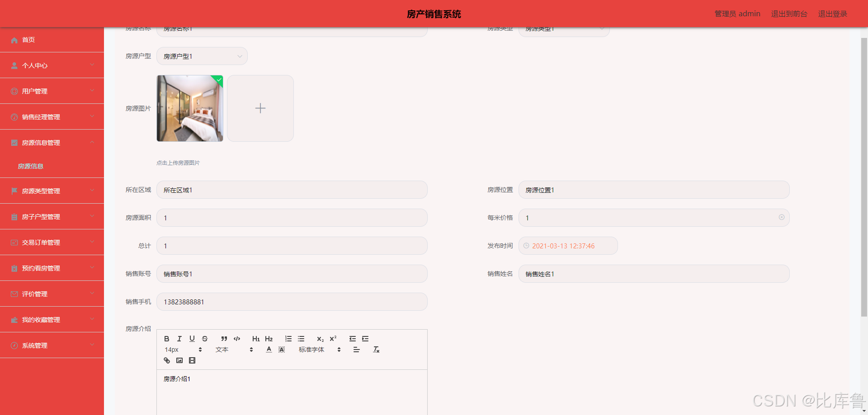Screen dimensions: 868x415
Task: Insert a blockquote in editor
Action: pos(224,339)
